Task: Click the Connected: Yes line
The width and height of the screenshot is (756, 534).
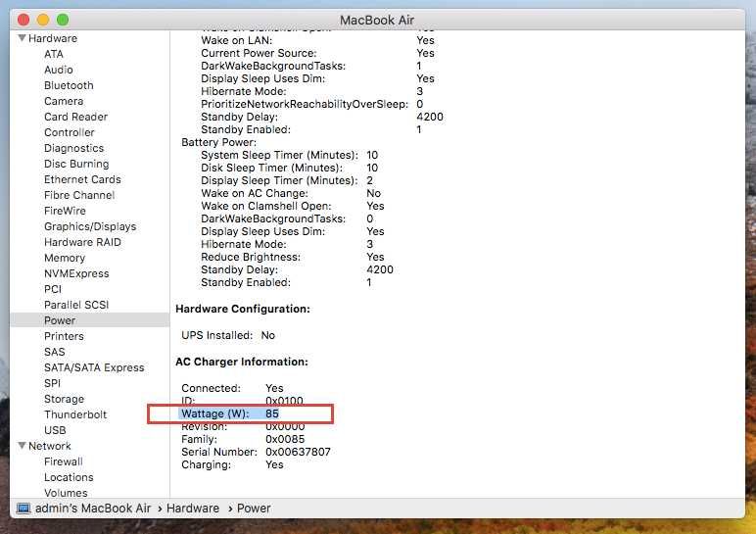Action: 232,388
